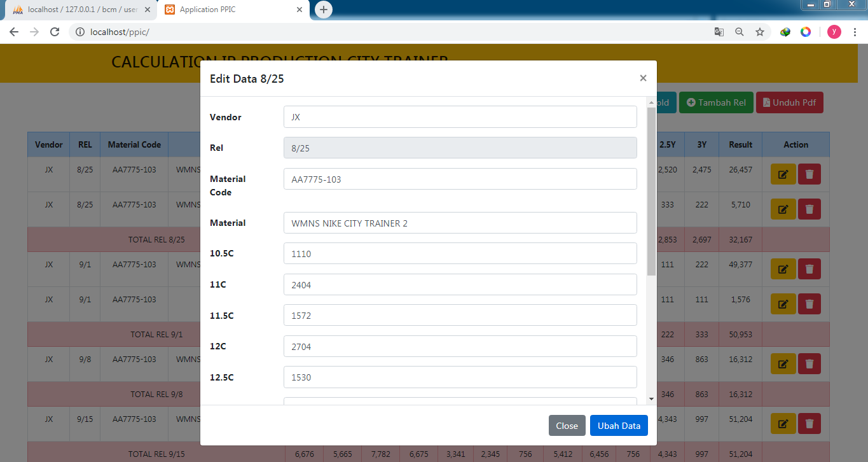Click the address bar URL localhost/ppic/
This screenshot has height=462, width=868.
[x=120, y=32]
